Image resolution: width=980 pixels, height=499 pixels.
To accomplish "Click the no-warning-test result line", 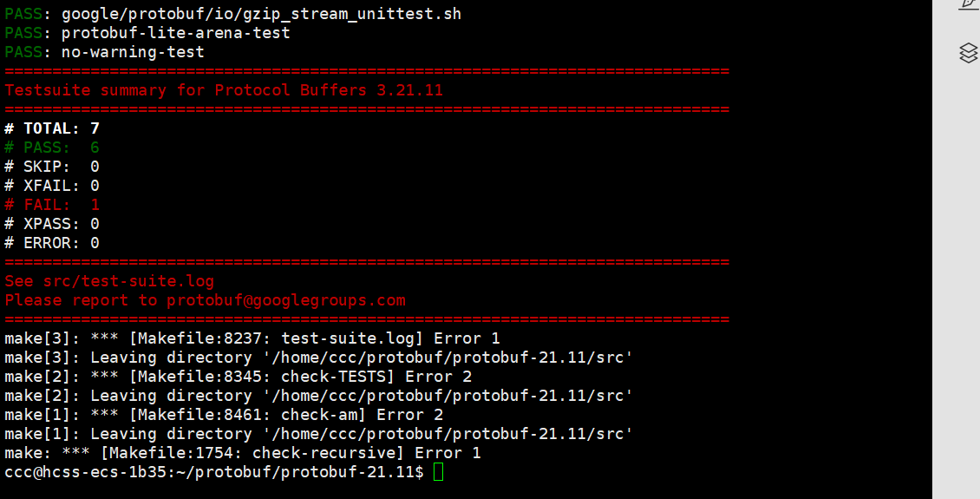I will coord(104,52).
